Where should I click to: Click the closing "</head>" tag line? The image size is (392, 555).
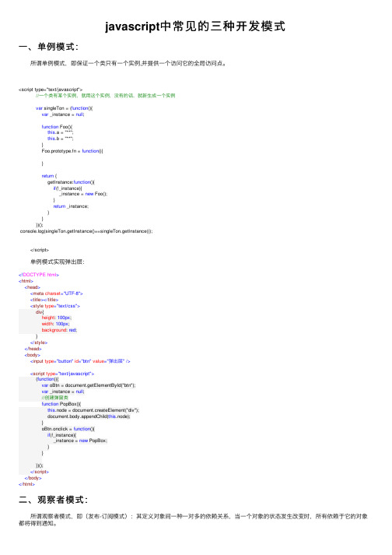[x=33, y=349]
